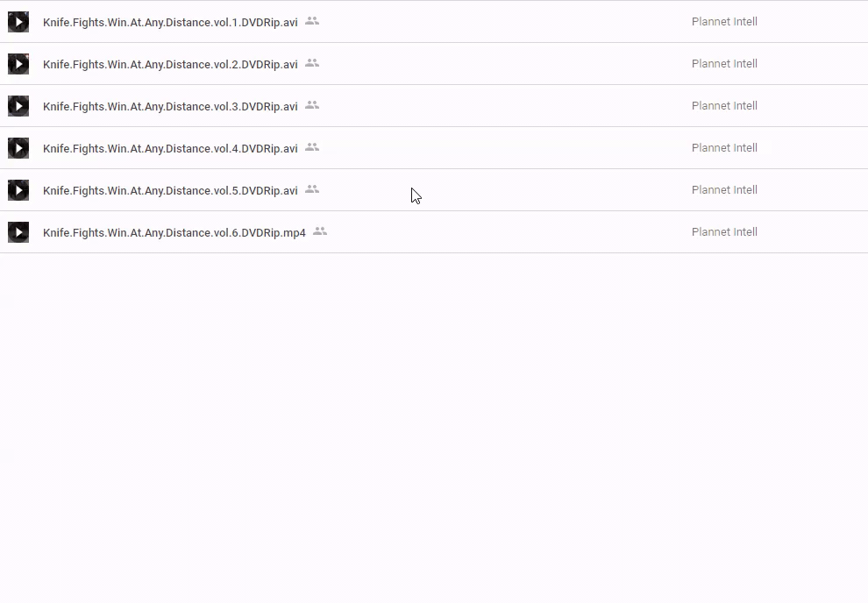Click the shared people icon beside vol.3 file

pos(312,105)
